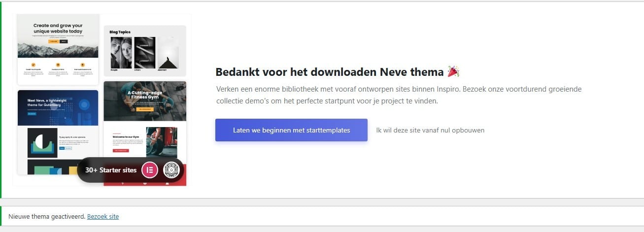Click the third orange checkmark icon
This screenshot has height=232, width=644.
(x=82, y=65)
